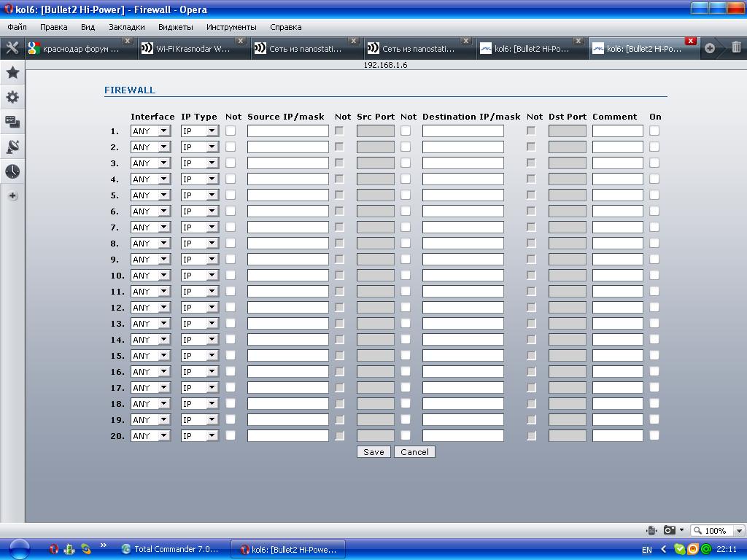Toggle Not for Source IP in rule 17
747x560 pixels.
[230, 387]
